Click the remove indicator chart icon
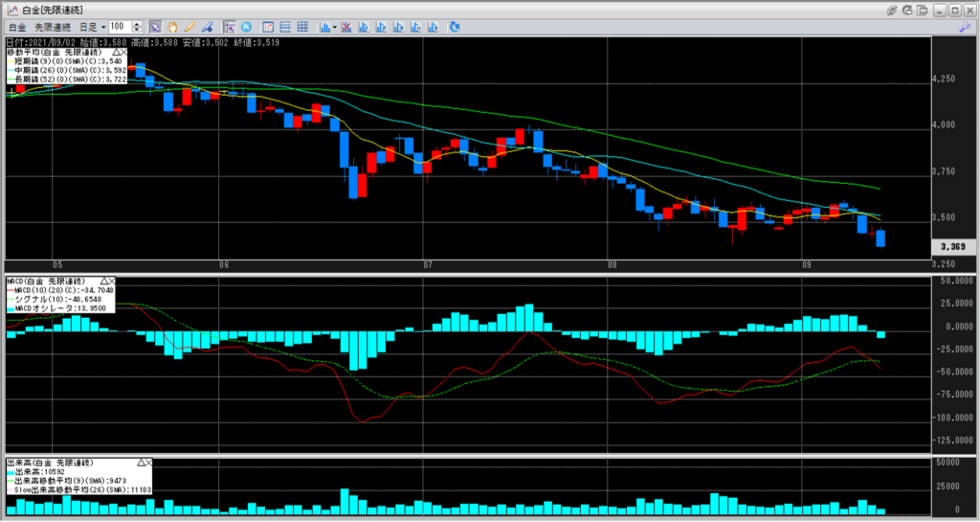This screenshot has height=522, width=980. 345,27
